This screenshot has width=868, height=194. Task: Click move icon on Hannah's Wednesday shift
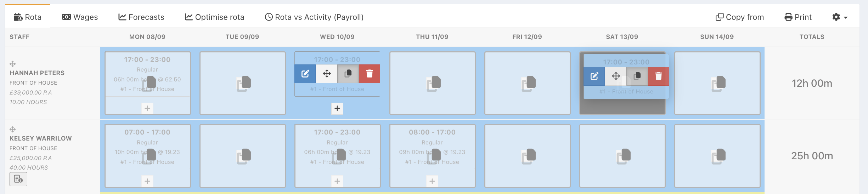click(327, 74)
